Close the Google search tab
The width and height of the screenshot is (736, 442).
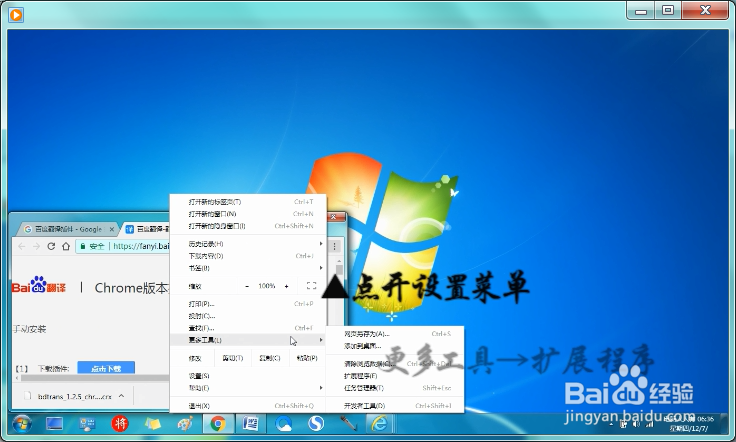pos(112,229)
